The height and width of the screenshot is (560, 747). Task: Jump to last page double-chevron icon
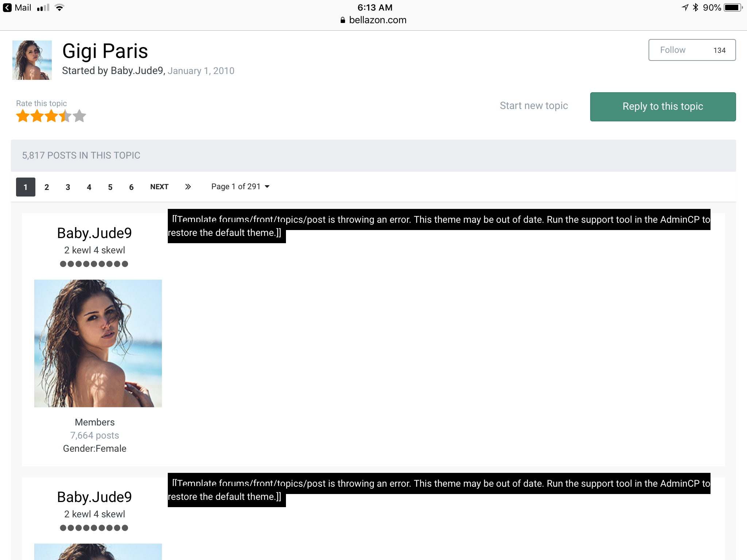tap(188, 187)
